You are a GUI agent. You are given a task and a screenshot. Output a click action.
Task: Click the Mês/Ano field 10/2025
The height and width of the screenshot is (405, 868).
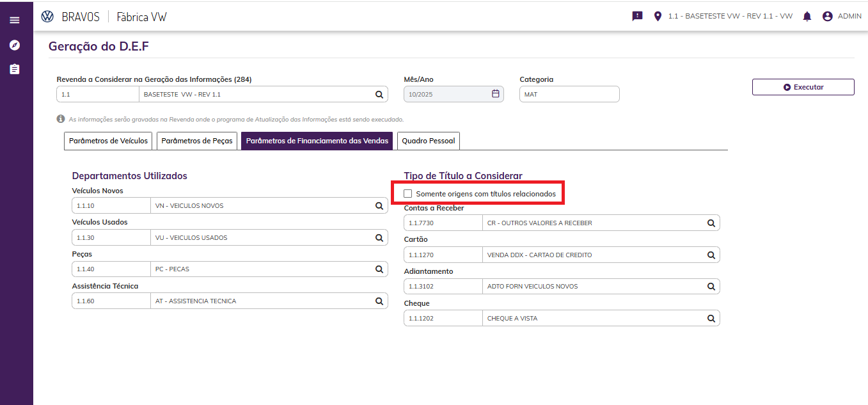tap(454, 94)
